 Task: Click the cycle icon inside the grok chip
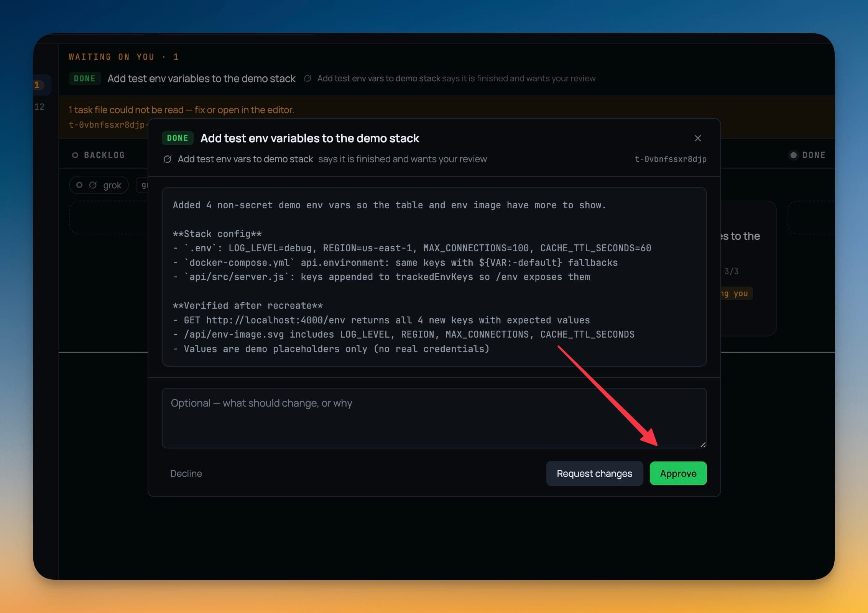[93, 185]
